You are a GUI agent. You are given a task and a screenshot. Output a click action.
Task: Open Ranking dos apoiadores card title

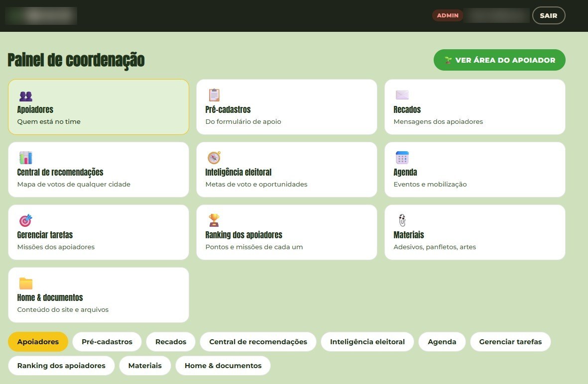(x=244, y=235)
